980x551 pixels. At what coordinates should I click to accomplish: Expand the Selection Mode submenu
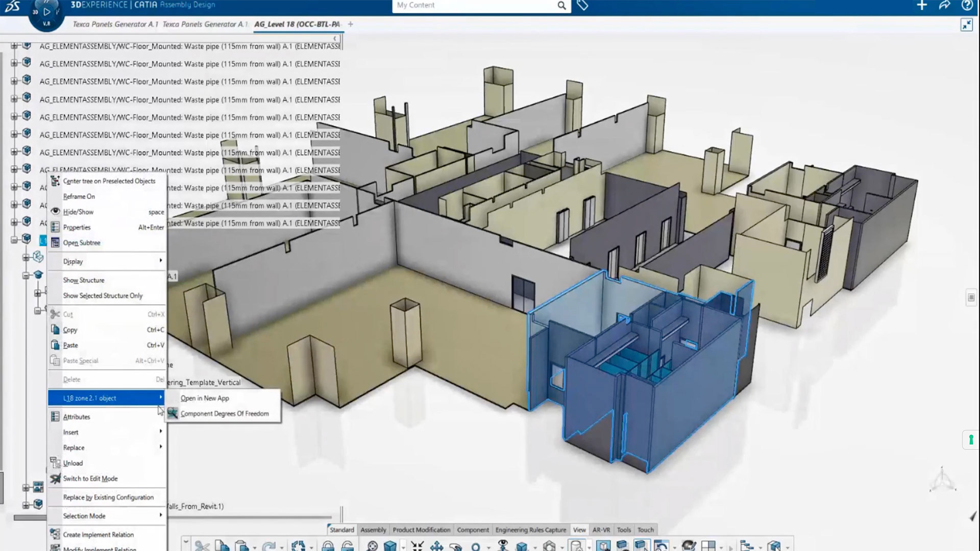(108, 515)
